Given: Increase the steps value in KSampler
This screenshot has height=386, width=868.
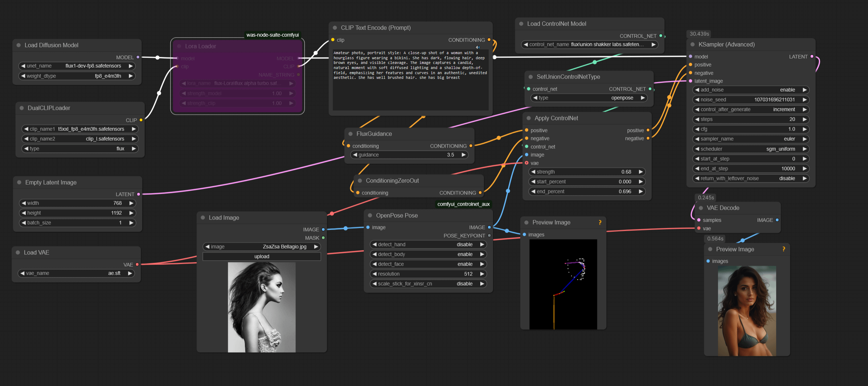Looking at the screenshot, I should pos(804,119).
